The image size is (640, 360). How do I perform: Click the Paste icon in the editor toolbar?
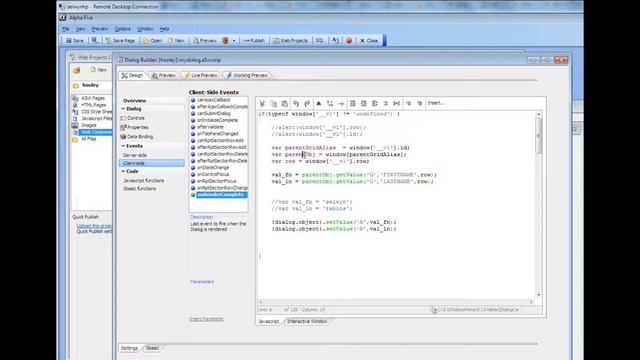pyautogui.click(x=284, y=103)
